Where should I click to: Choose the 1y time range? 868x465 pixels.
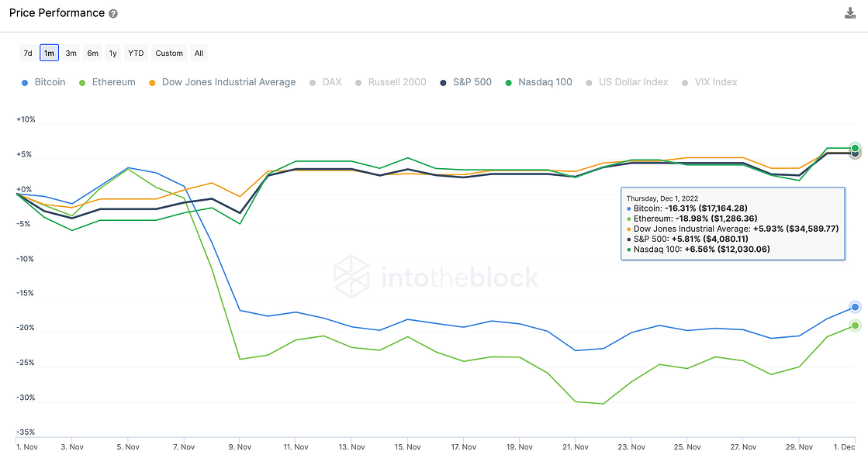(113, 53)
